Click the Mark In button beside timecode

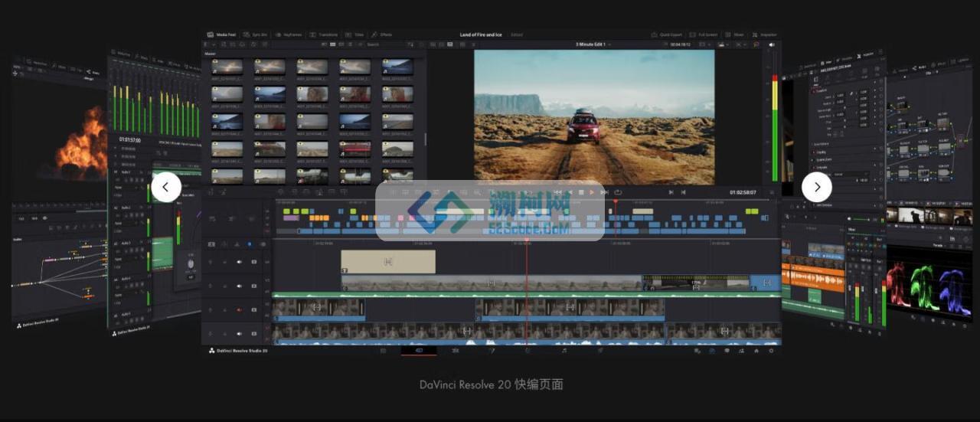671,192
